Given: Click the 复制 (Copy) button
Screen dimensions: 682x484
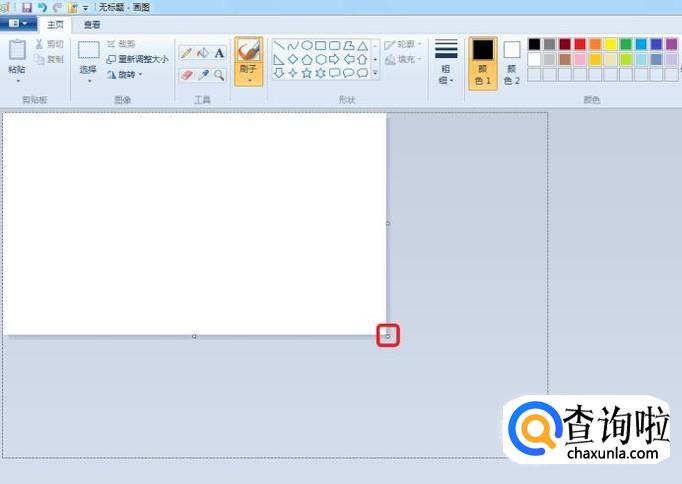Looking at the screenshot, I should pos(50,59).
